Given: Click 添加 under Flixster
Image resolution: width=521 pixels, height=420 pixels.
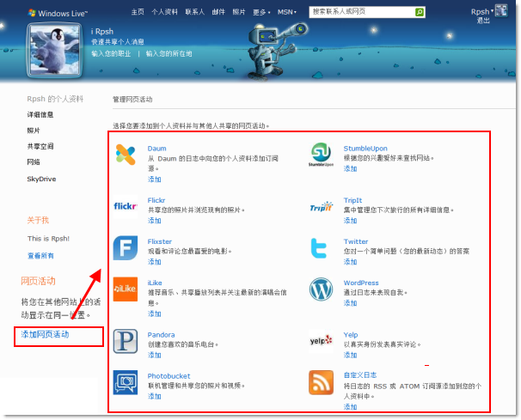Looking at the screenshot, I should pos(154,262).
